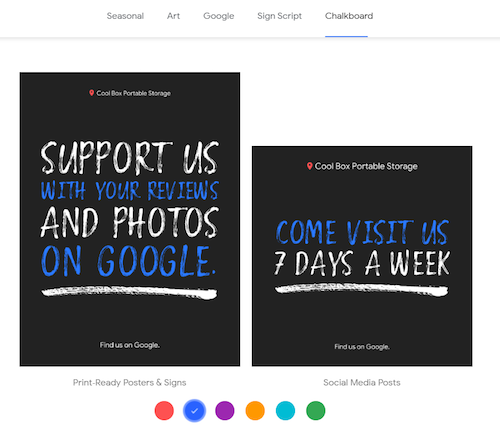The image size is (500, 433).
Task: Click the Print-Ready Posters & Signs label
Action: pos(130,383)
